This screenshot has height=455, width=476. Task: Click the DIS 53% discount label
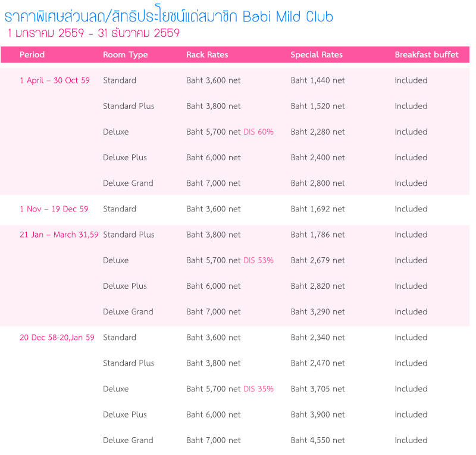(258, 261)
